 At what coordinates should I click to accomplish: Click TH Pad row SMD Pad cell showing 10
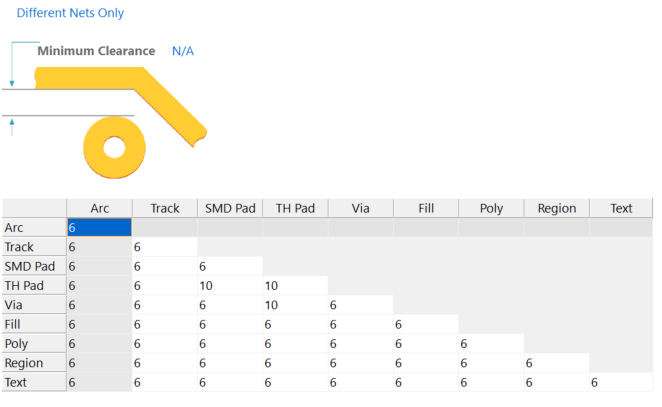click(230, 286)
